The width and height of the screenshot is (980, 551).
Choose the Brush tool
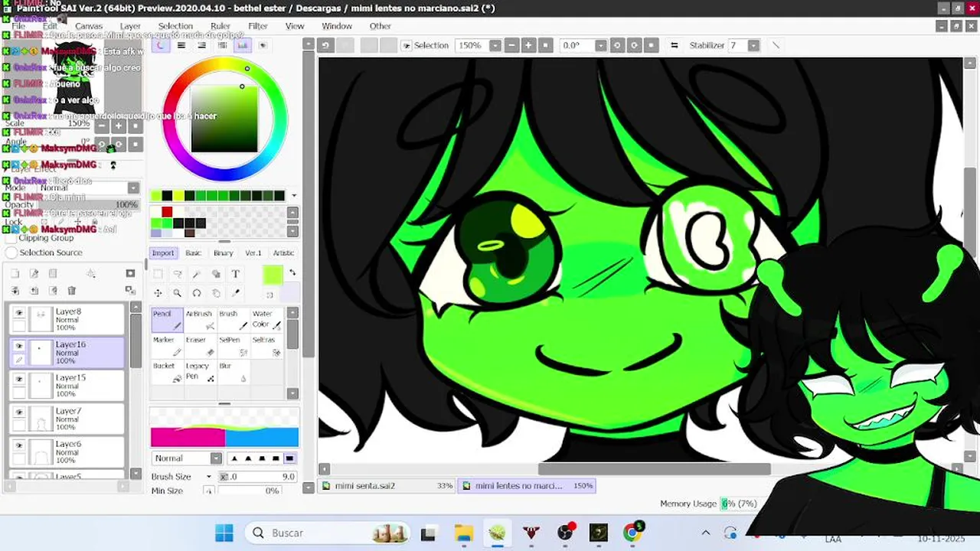(x=233, y=319)
